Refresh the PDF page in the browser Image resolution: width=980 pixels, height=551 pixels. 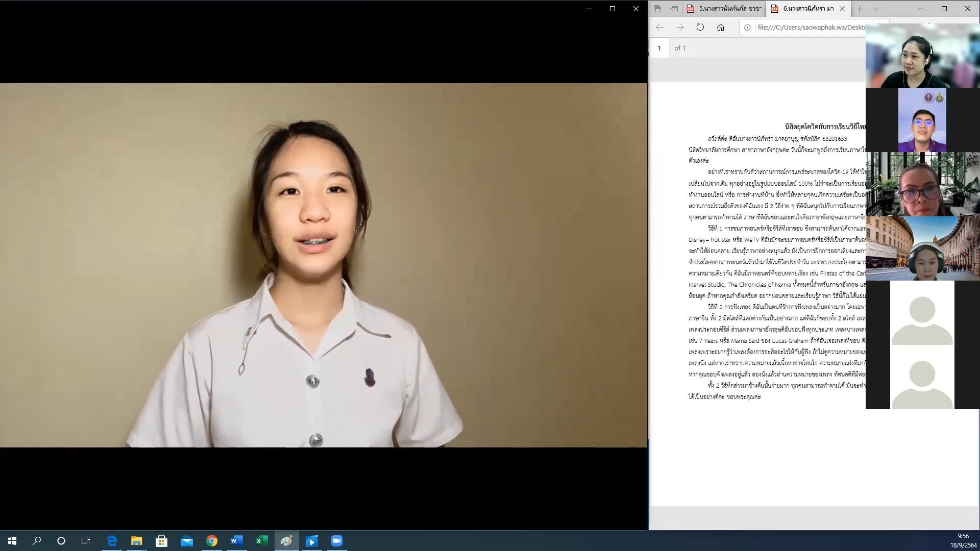(700, 28)
